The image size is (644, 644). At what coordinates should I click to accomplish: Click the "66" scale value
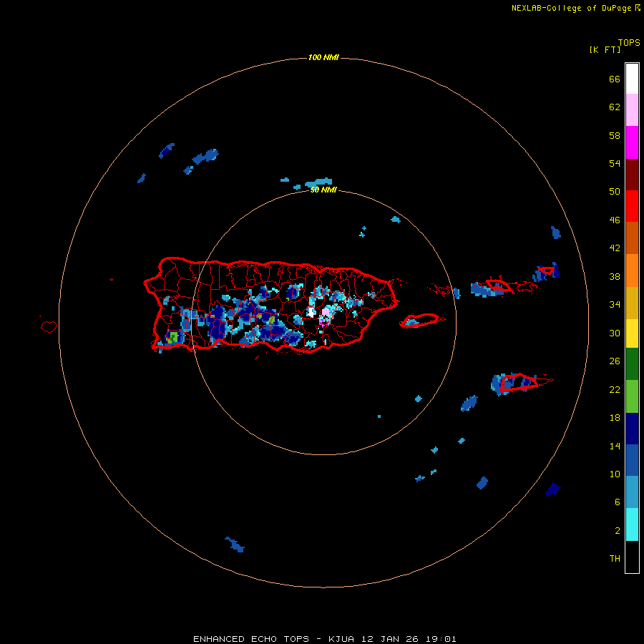coord(615,79)
